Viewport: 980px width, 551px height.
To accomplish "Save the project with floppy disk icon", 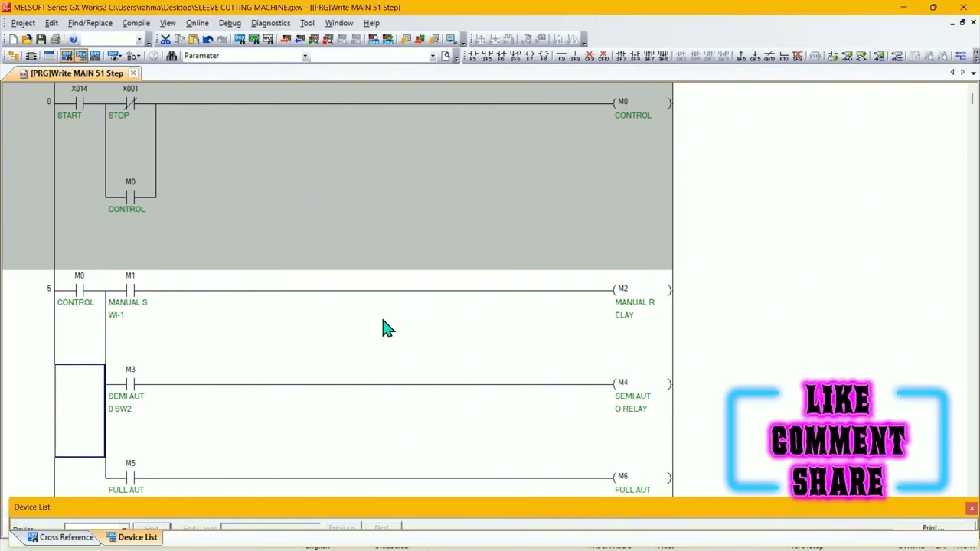I will 41,39.
